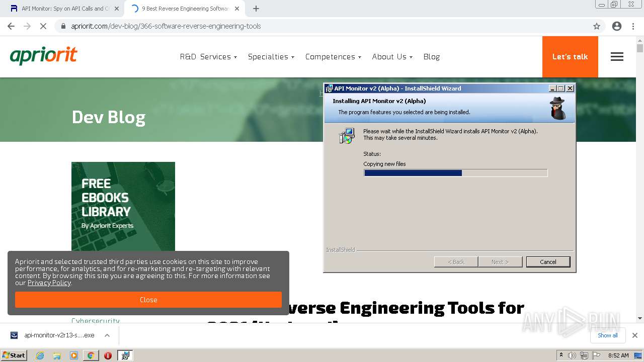Click the address bar URL

pyautogui.click(x=166, y=26)
